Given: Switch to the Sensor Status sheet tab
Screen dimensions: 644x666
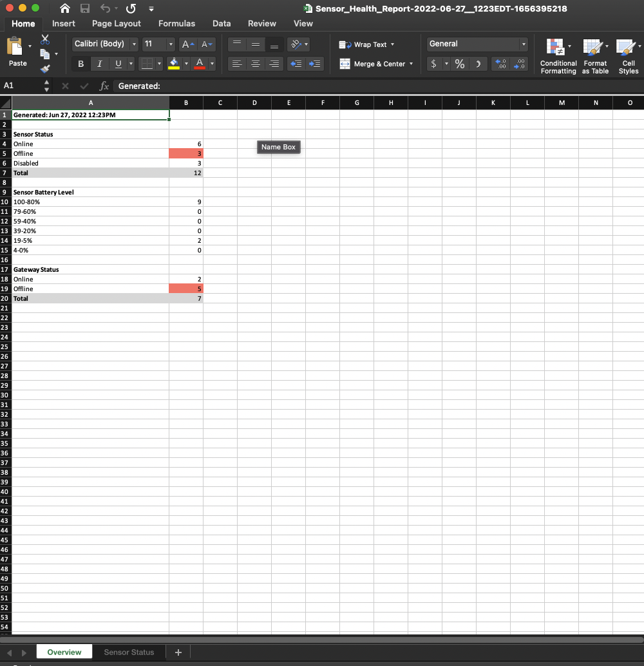Looking at the screenshot, I should click(x=129, y=652).
